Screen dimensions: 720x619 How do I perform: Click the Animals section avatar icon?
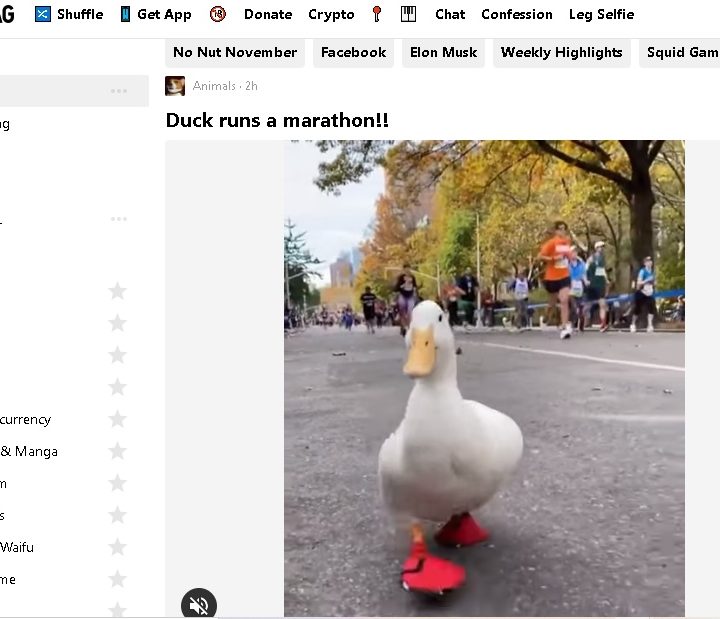175,86
